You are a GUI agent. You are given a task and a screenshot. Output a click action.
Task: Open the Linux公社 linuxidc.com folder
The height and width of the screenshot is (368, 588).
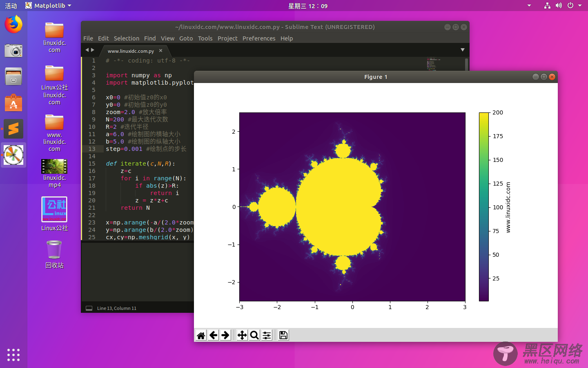pyautogui.click(x=54, y=85)
